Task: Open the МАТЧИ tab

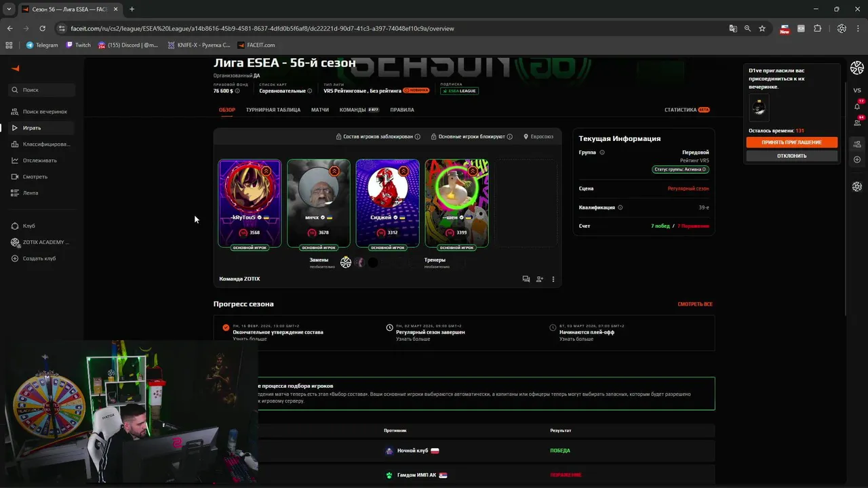Action: pyautogui.click(x=320, y=110)
